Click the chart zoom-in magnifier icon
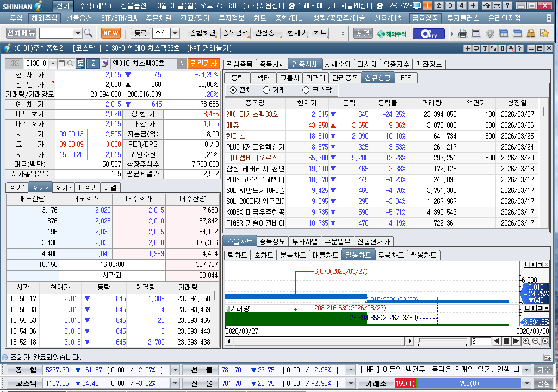558x392 pixels. [526, 341]
